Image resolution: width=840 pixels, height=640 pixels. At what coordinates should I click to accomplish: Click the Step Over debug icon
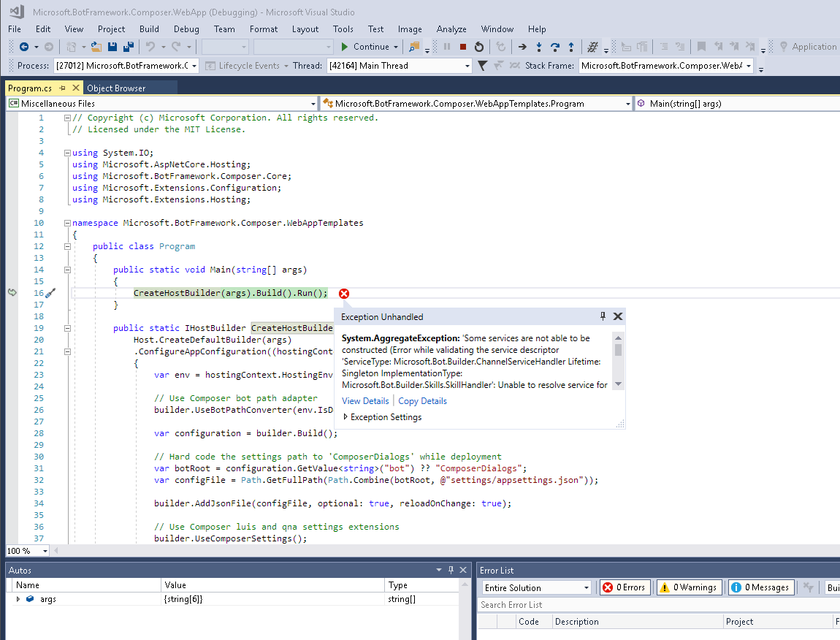557,46
